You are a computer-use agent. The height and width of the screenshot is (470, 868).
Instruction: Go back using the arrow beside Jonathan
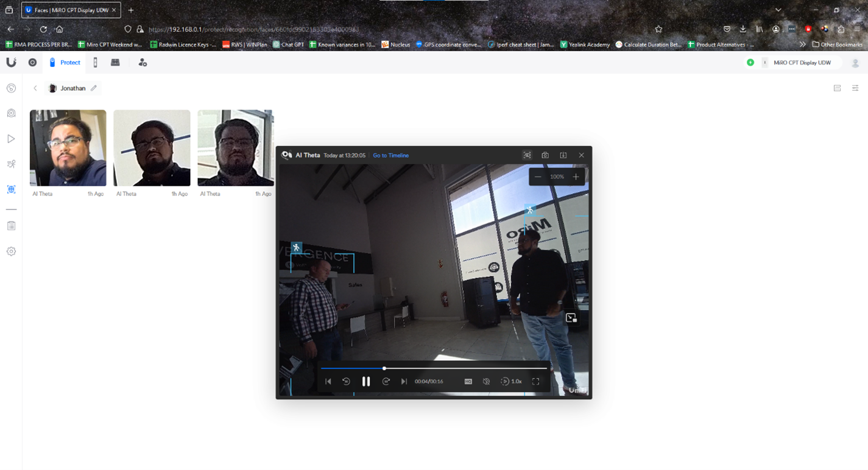[x=35, y=88]
